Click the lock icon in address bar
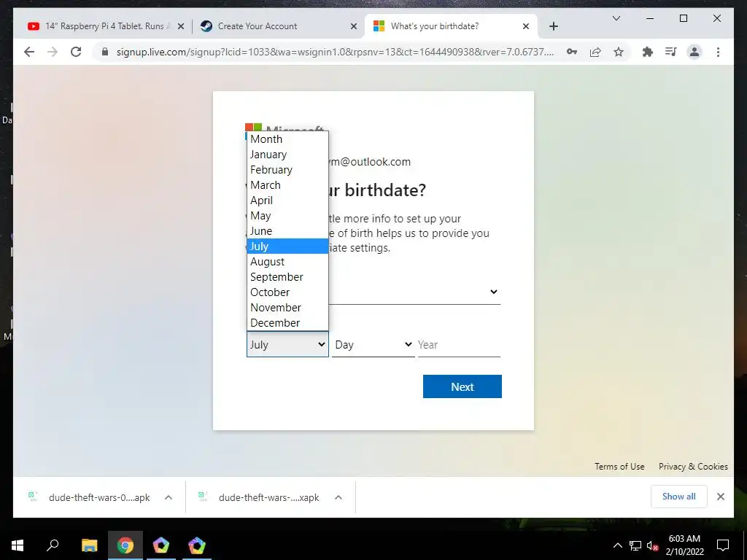 click(105, 52)
